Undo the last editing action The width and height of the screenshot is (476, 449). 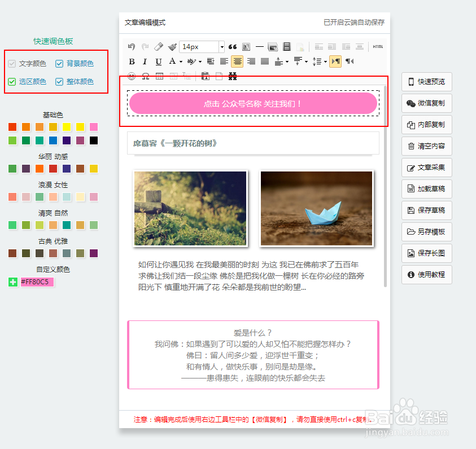132,46
